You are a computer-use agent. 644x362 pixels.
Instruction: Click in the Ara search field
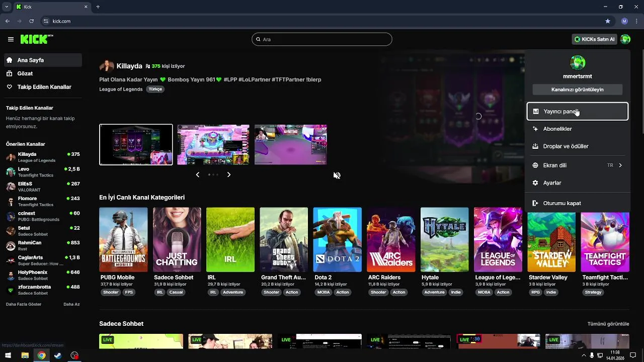pos(322,39)
